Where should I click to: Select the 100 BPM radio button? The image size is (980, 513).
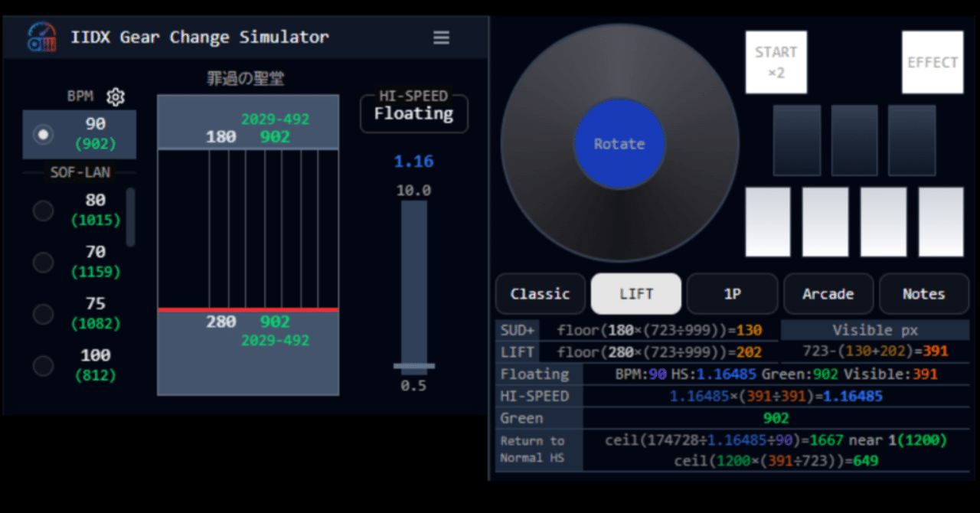point(44,365)
